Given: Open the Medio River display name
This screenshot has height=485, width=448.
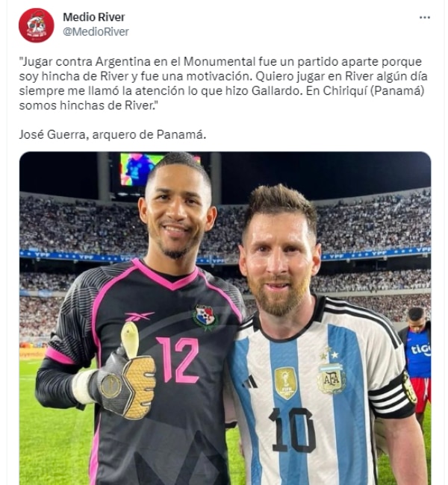Looking at the screenshot, I should pyautogui.click(x=94, y=17).
